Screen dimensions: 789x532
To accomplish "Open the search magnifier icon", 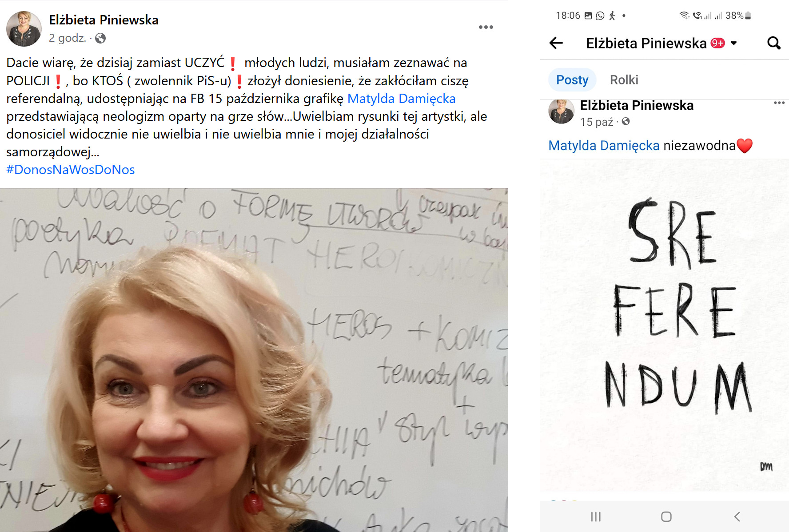I will click(x=773, y=43).
